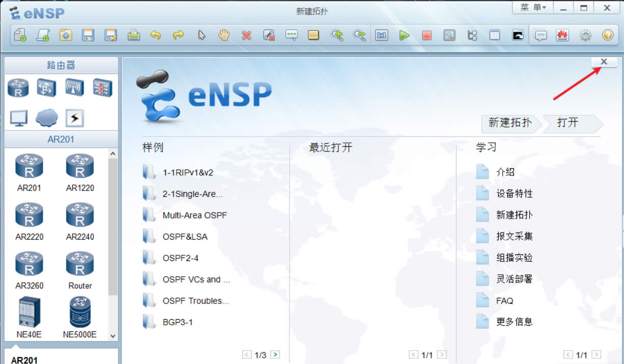Click the green start devices play icon
Viewport: 624px width, 364px height.
pyautogui.click(x=404, y=35)
